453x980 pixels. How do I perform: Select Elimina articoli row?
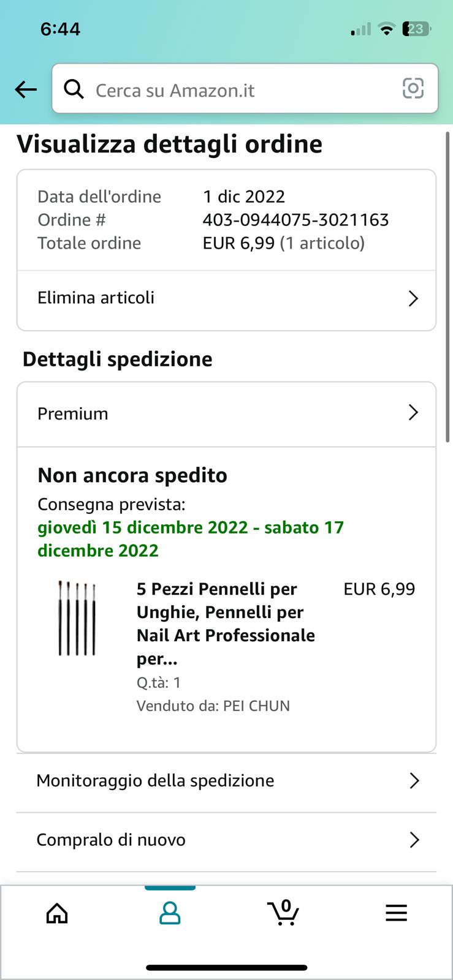226,300
